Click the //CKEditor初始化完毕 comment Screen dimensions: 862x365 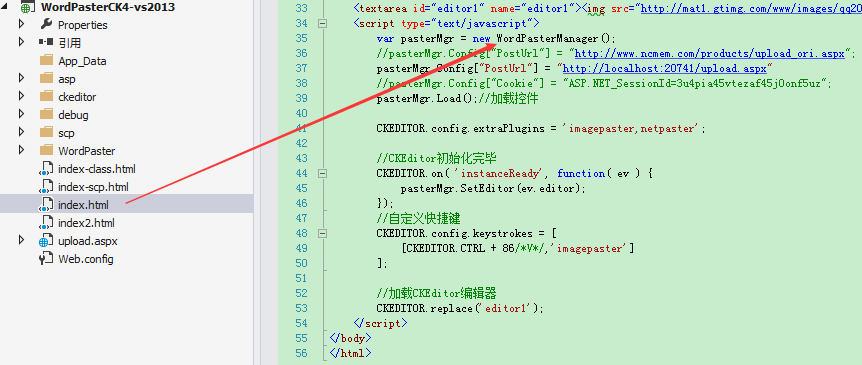click(x=436, y=158)
